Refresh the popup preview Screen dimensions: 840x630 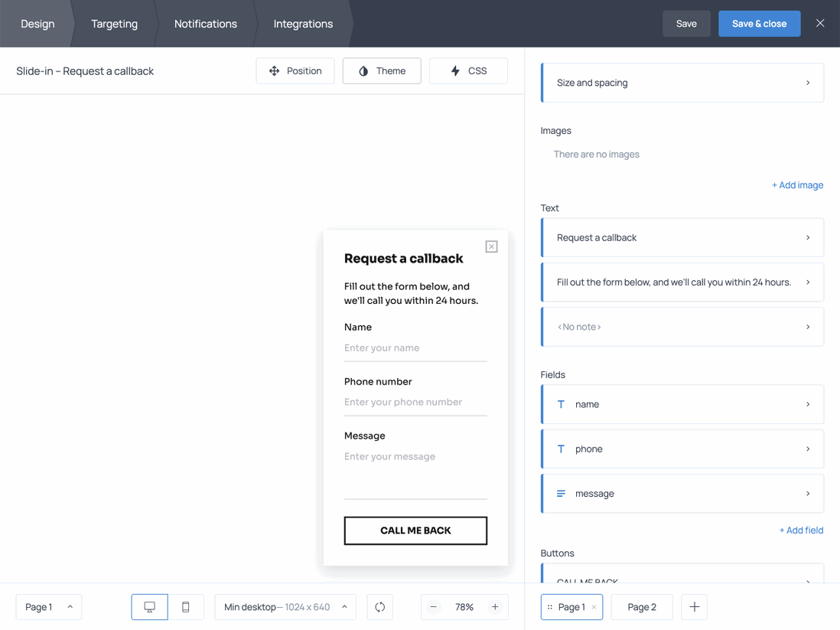(379, 606)
